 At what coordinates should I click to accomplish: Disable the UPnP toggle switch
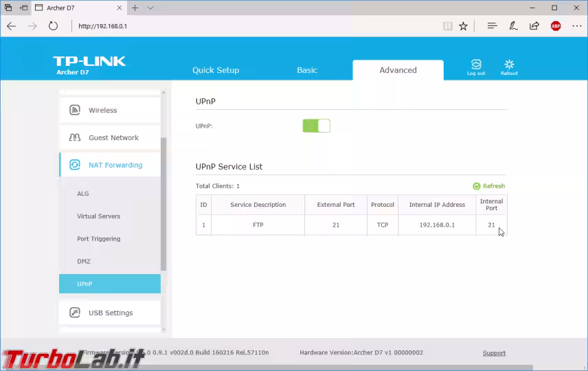(316, 126)
